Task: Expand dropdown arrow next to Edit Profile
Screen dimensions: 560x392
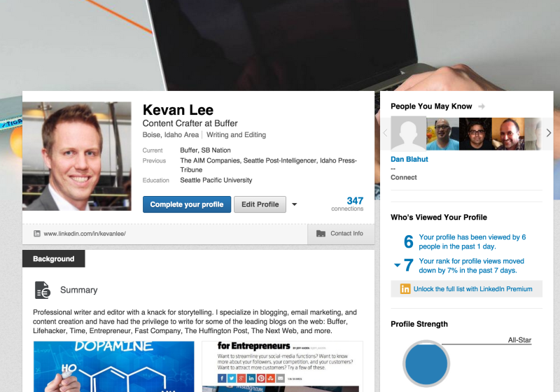Action: pos(294,204)
